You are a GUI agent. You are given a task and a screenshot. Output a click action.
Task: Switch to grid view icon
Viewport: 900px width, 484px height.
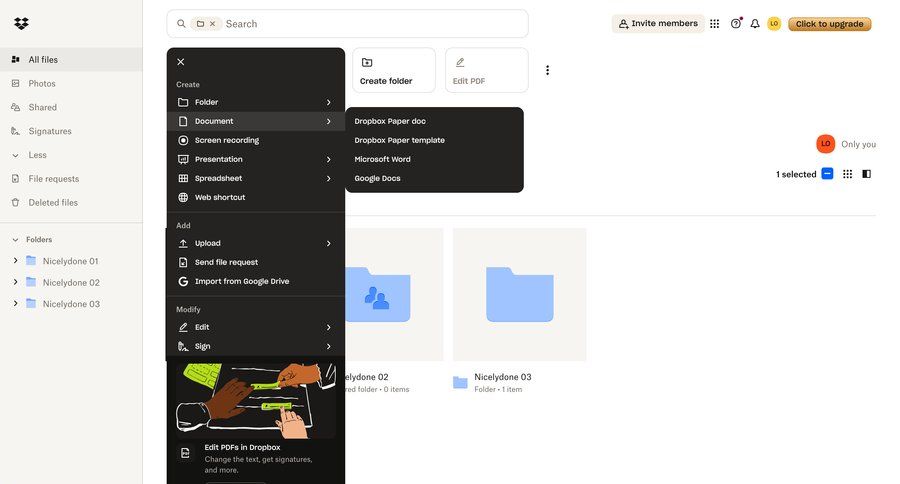pyautogui.click(x=847, y=174)
